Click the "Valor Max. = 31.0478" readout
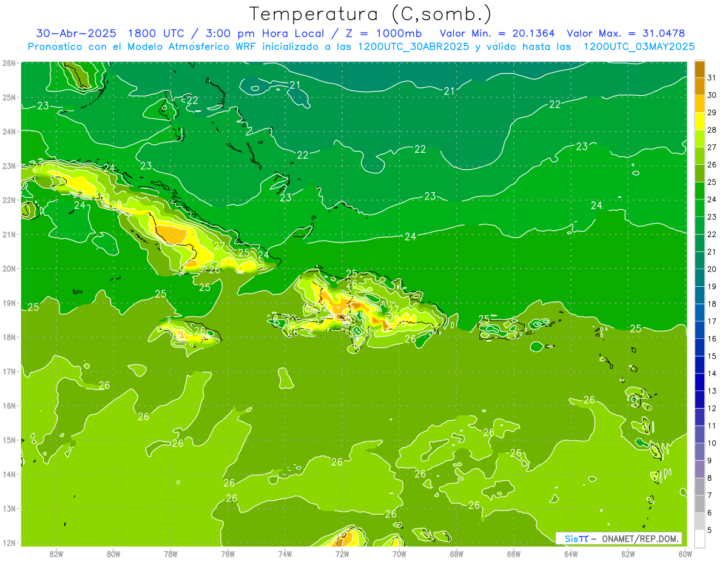Image resolution: width=728 pixels, height=562 pixels. coord(626,33)
